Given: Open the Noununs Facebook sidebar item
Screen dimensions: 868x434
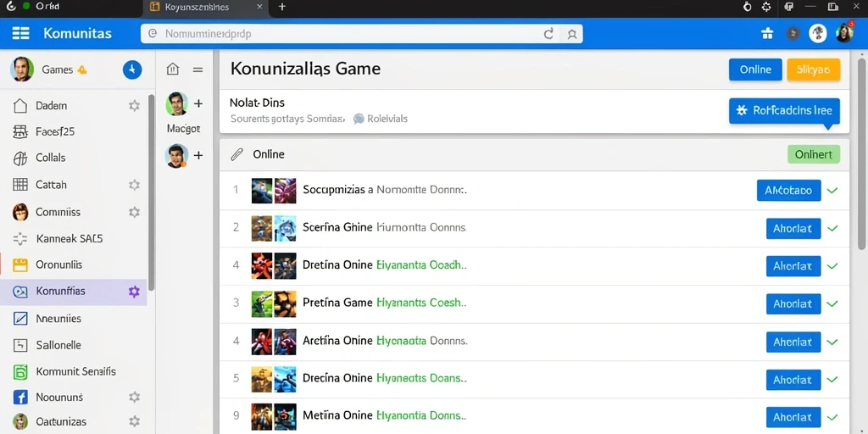Looking at the screenshot, I should coord(75,397).
